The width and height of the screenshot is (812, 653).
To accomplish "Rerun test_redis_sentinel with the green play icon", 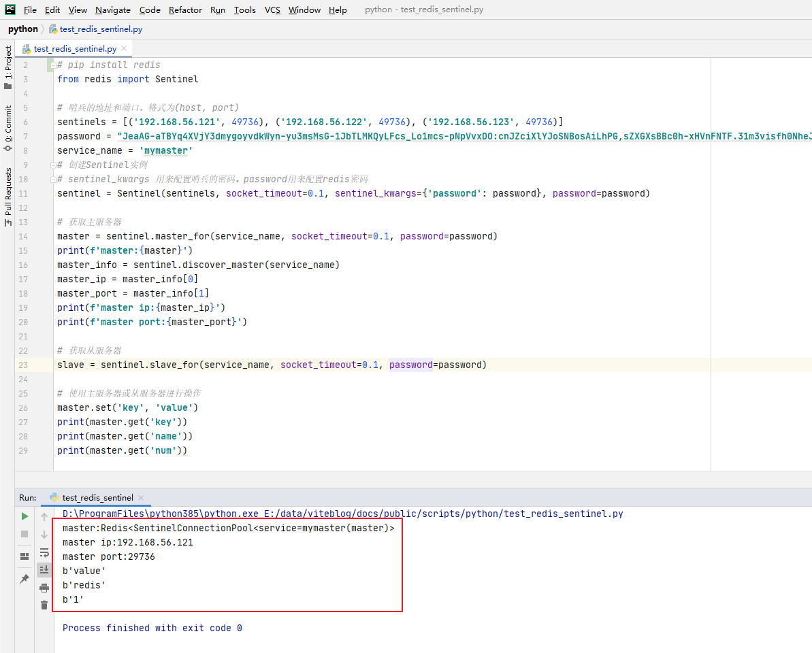I will click(x=25, y=516).
